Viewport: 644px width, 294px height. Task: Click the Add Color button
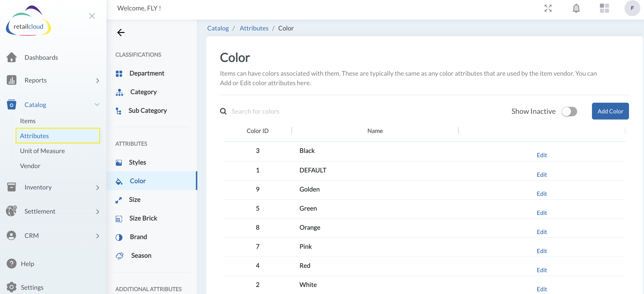[x=610, y=111]
